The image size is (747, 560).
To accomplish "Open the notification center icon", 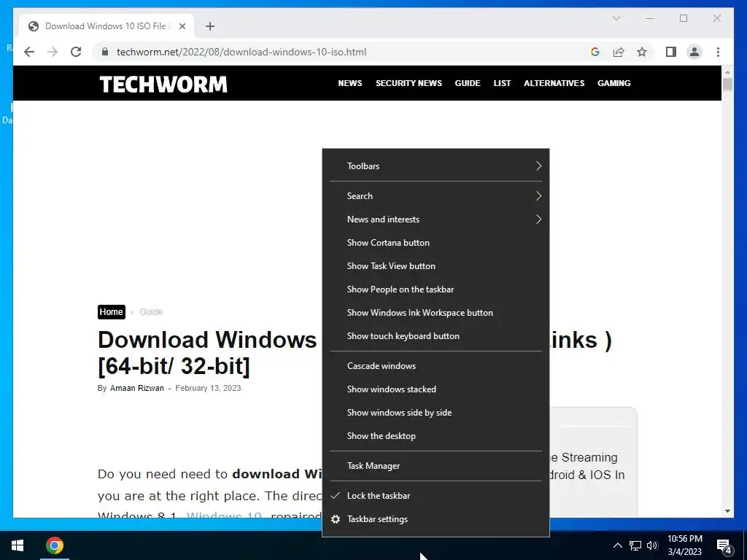I will tap(724, 546).
